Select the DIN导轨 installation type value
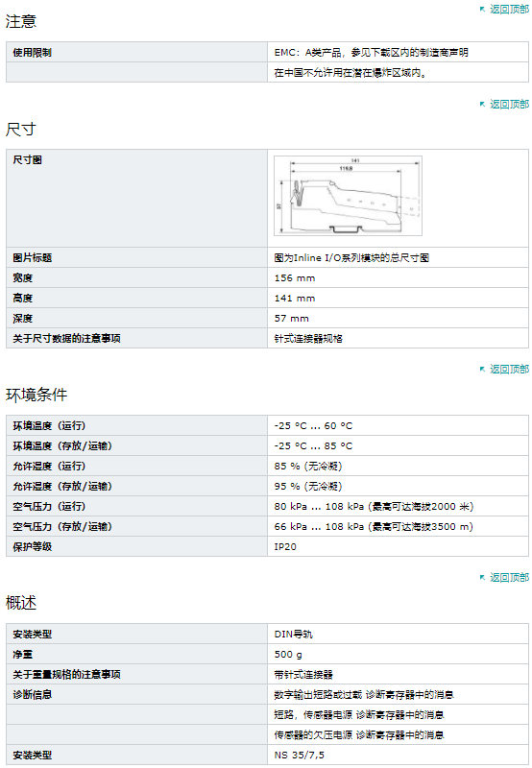 tap(293, 635)
